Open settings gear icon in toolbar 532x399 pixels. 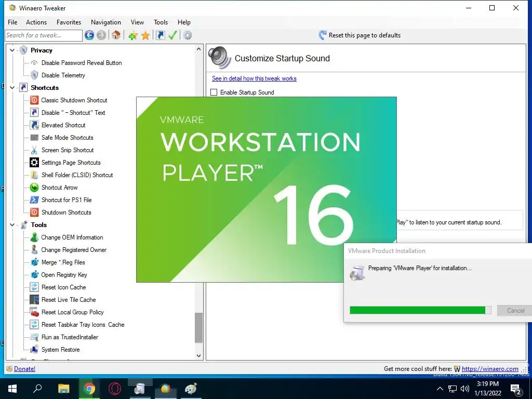188,35
